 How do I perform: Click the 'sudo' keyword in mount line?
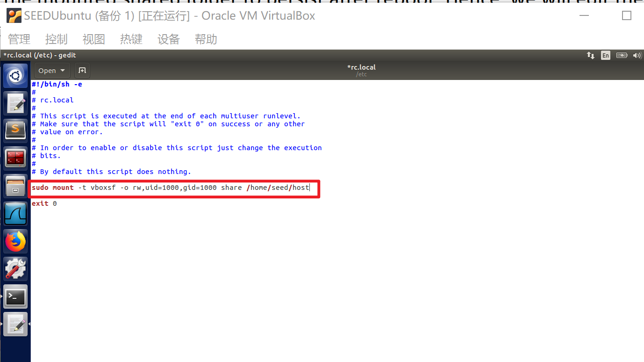[x=40, y=188]
